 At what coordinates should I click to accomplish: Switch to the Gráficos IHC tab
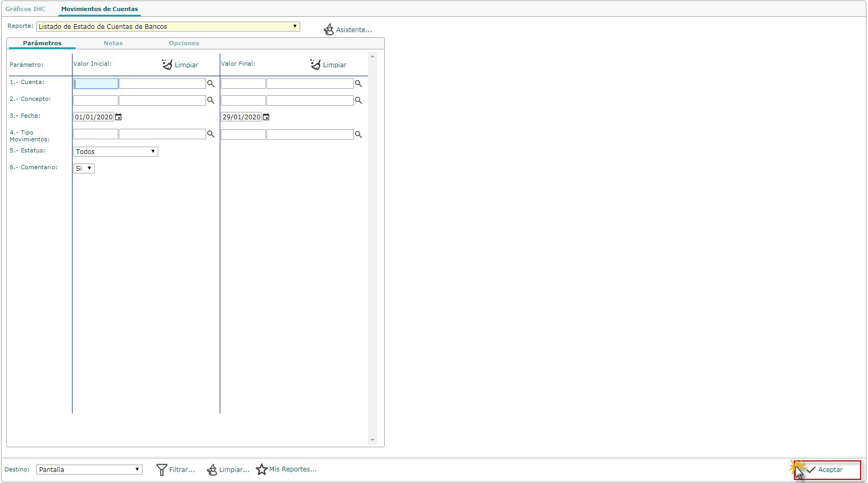click(x=25, y=9)
